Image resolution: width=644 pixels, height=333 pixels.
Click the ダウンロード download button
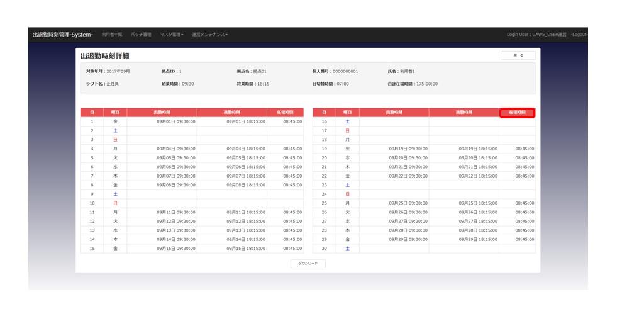coord(308,264)
